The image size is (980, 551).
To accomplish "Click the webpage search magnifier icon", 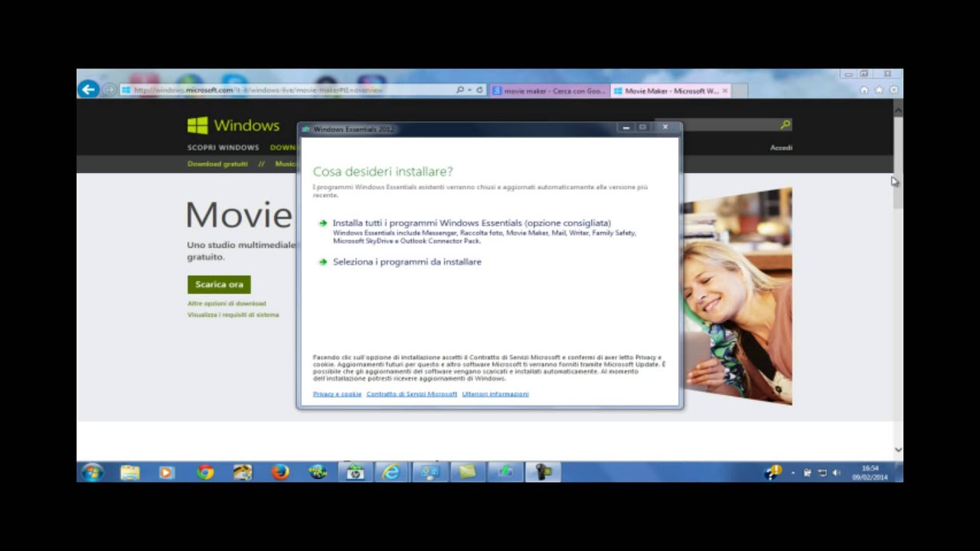I will (x=786, y=124).
